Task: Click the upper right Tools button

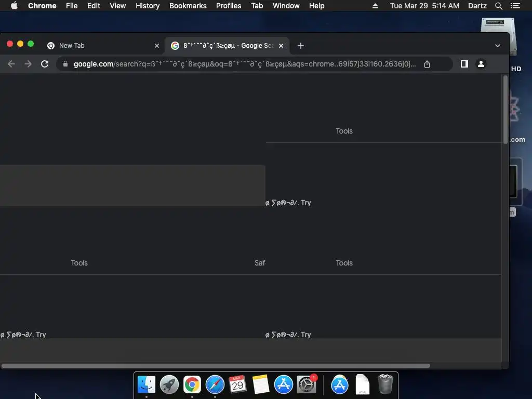Action: pyautogui.click(x=344, y=131)
